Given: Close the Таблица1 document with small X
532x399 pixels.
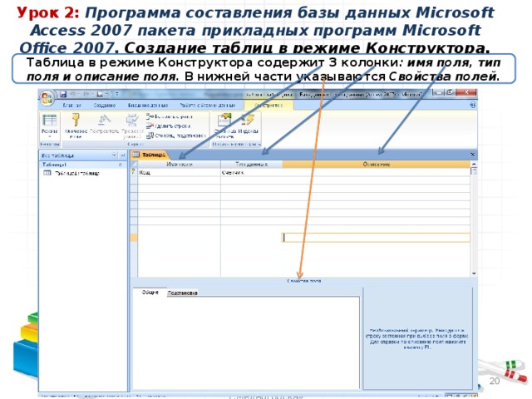Looking at the screenshot, I should point(473,155).
